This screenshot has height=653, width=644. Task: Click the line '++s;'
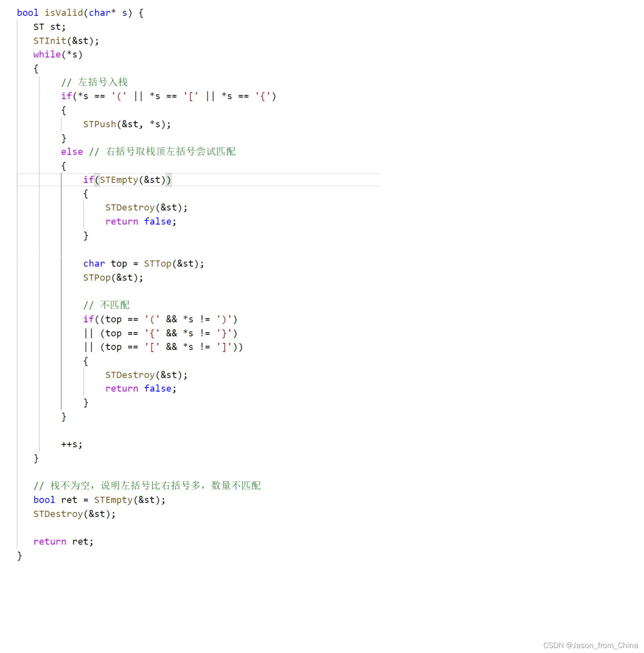(72, 444)
